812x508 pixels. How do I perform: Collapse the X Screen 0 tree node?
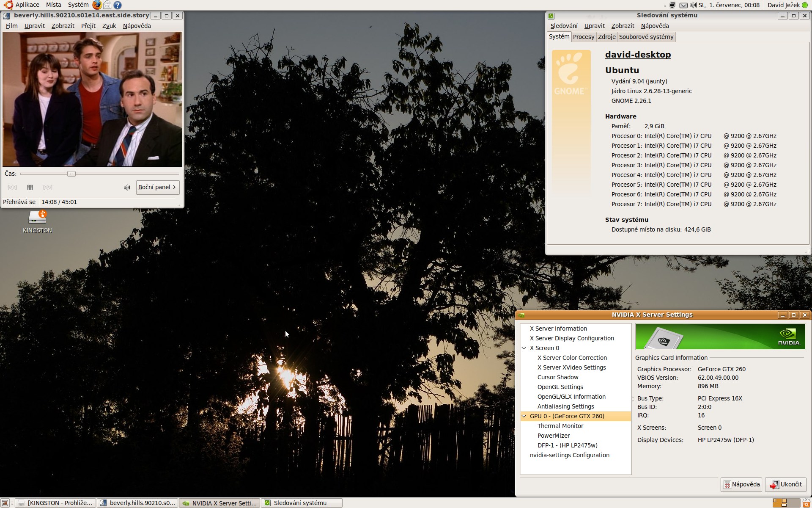pyautogui.click(x=524, y=348)
